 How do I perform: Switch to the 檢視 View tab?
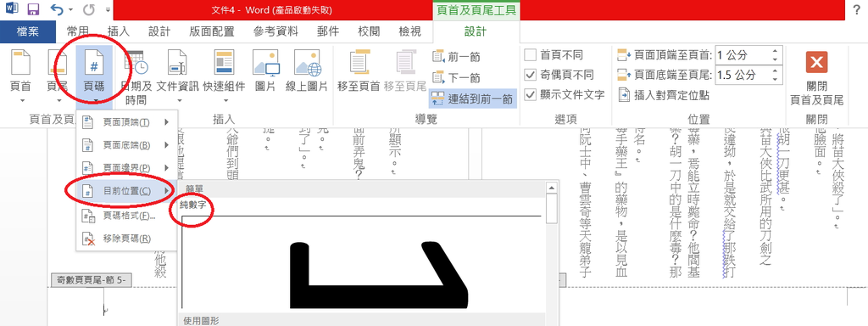click(x=409, y=31)
